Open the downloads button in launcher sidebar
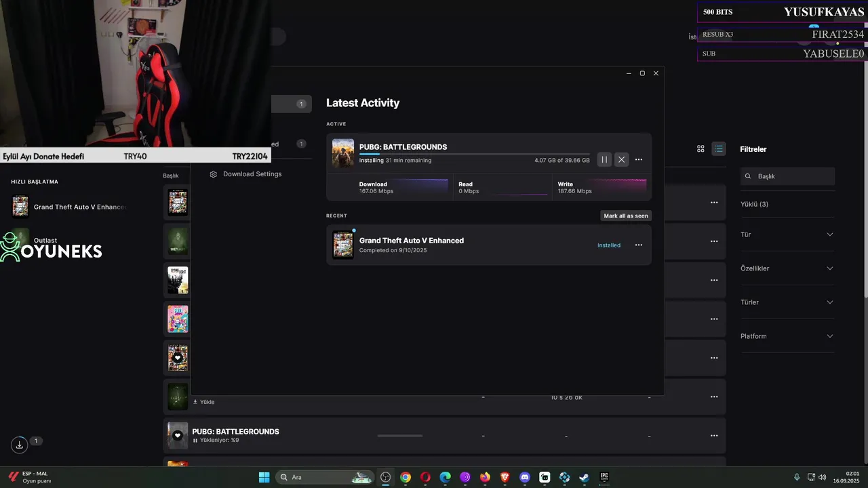The width and height of the screenshot is (868, 488). point(20,445)
